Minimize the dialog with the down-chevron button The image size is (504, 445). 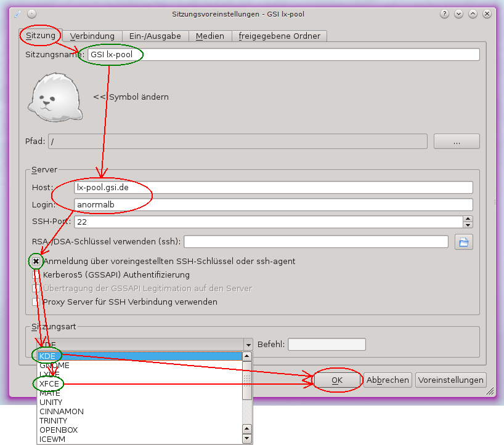pos(458,14)
